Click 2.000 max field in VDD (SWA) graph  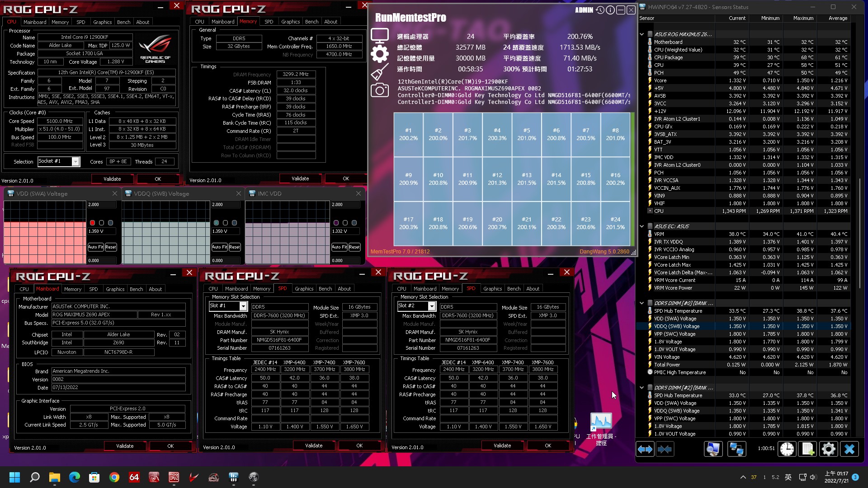tap(102, 205)
